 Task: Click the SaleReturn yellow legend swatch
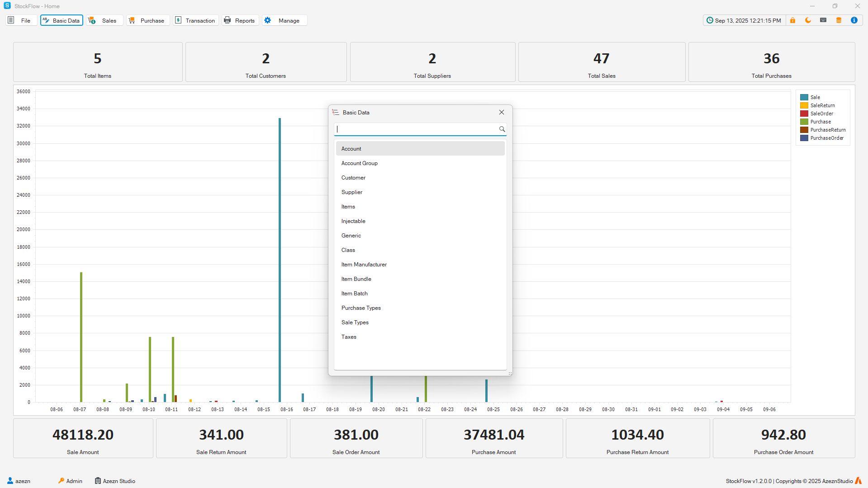[804, 105]
